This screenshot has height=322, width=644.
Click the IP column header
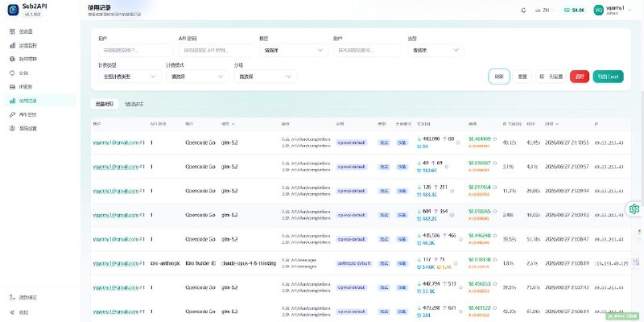coord(596,124)
